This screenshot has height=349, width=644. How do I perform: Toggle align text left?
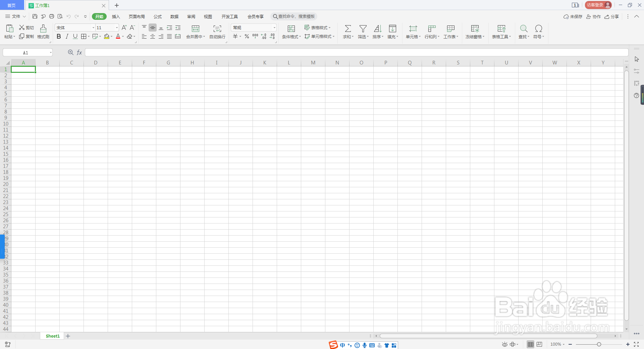point(144,36)
